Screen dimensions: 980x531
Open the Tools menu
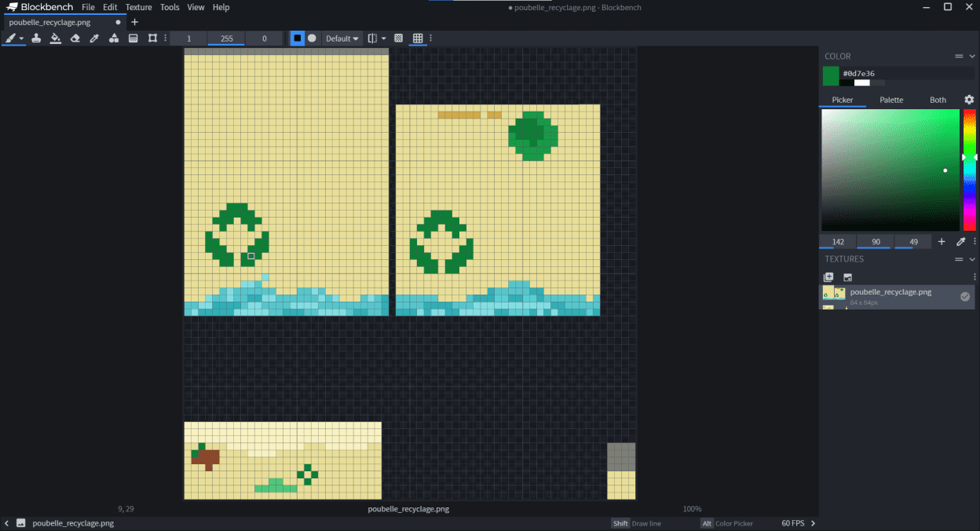coord(170,7)
